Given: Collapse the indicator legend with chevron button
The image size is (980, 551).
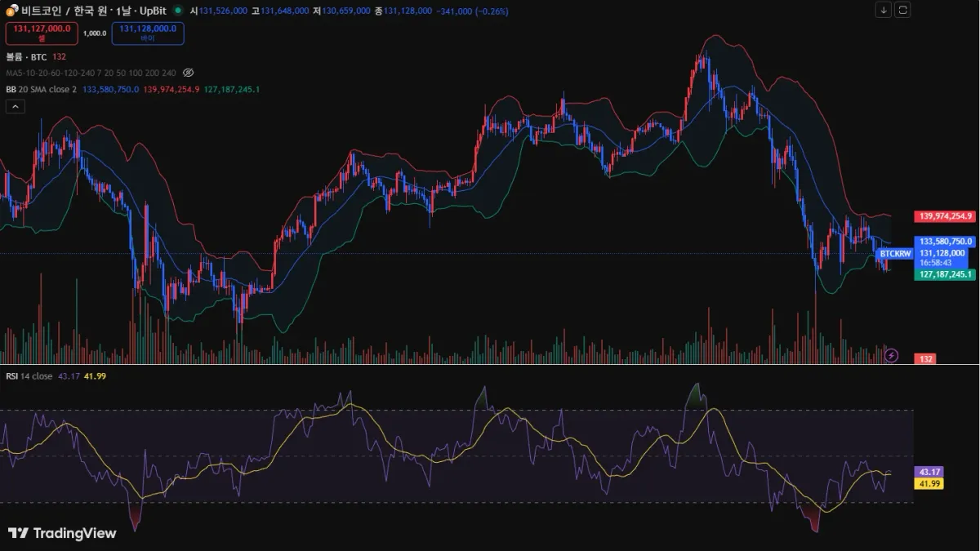Looking at the screenshot, I should pyautogui.click(x=15, y=106).
